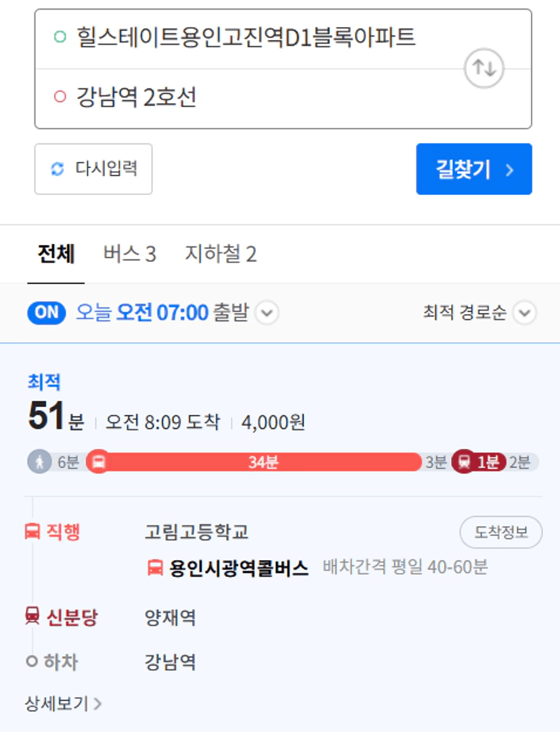This screenshot has height=732, width=560.
Task: Switch to the 버스 3 tab
Action: 129,255
